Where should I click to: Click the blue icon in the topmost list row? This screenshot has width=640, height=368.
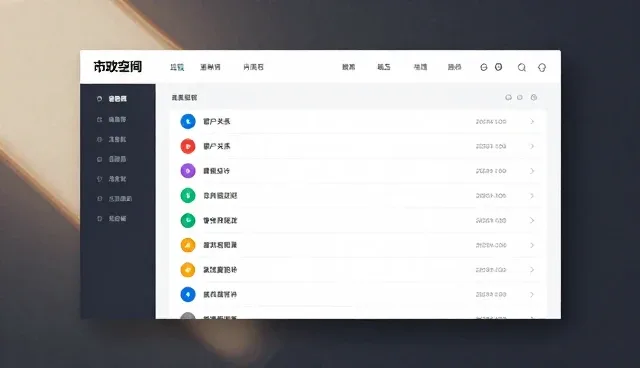188,122
